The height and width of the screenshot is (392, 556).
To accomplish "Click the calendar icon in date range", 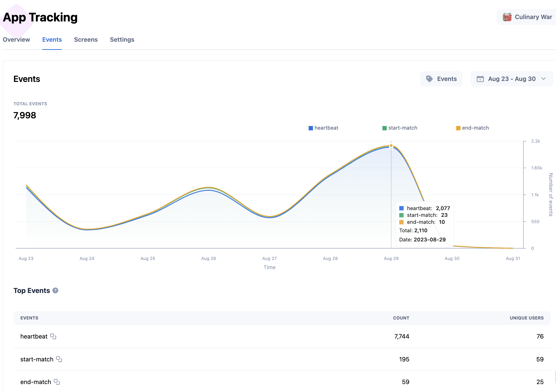I will point(480,79).
